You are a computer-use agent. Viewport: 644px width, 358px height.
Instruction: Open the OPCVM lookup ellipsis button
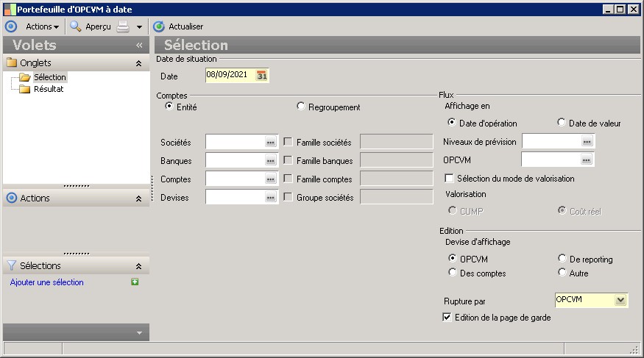tap(586, 160)
